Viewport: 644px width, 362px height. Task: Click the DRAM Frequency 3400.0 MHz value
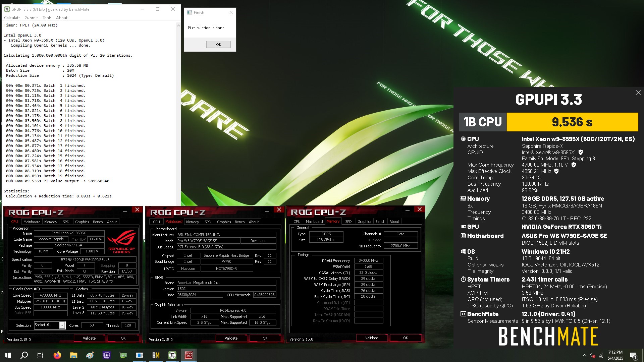point(368,260)
